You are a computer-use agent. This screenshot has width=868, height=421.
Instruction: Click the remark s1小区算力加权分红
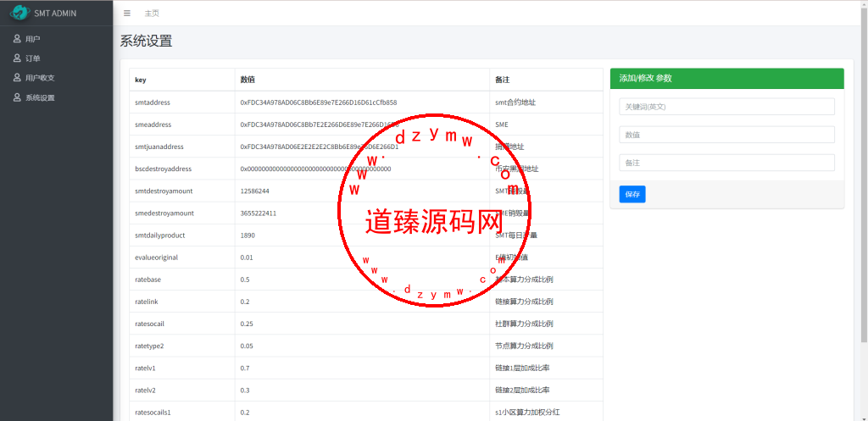pyautogui.click(x=527, y=413)
